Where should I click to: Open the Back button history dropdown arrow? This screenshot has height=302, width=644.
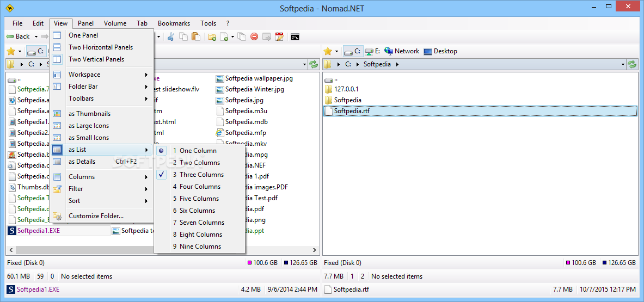click(36, 37)
